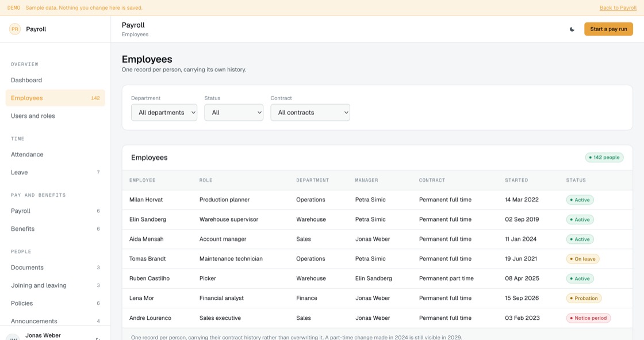This screenshot has width=644, height=340.
Task: Click the Department column header in table
Action: [x=313, y=180]
